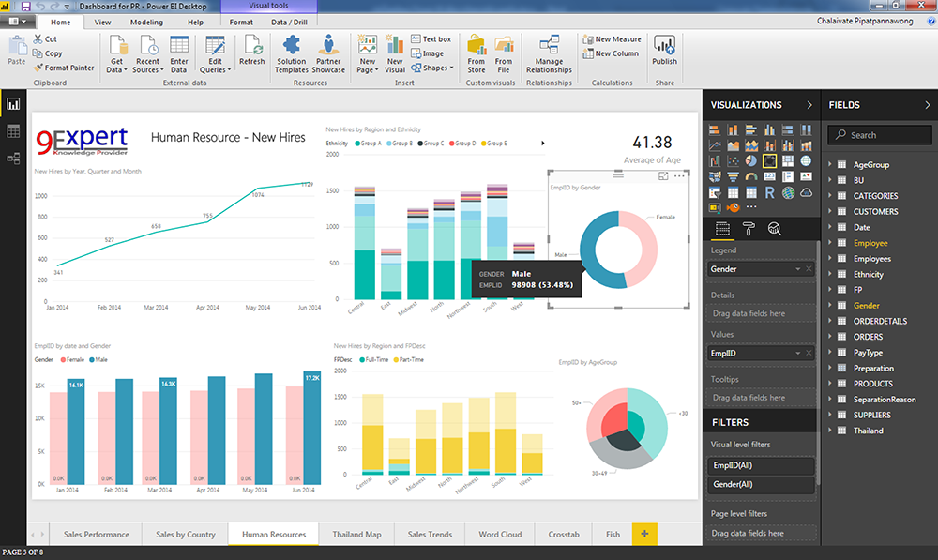Open the Recent Sources dropdown
Viewport: 938px width, 560px height.
[148, 53]
